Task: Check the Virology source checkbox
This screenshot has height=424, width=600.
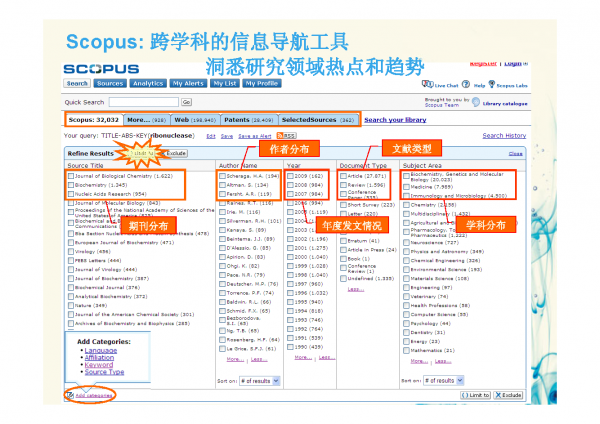Action: [71, 251]
